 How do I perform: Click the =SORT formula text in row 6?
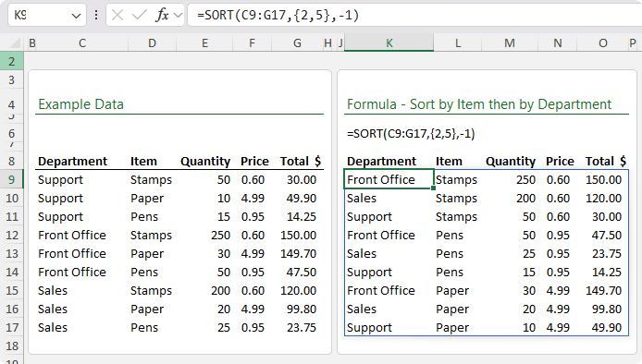[x=411, y=134]
